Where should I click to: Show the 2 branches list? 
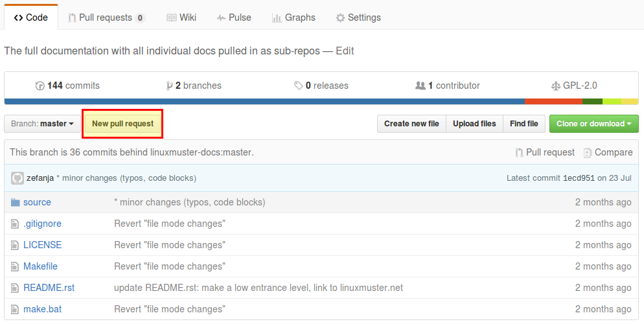click(x=194, y=86)
